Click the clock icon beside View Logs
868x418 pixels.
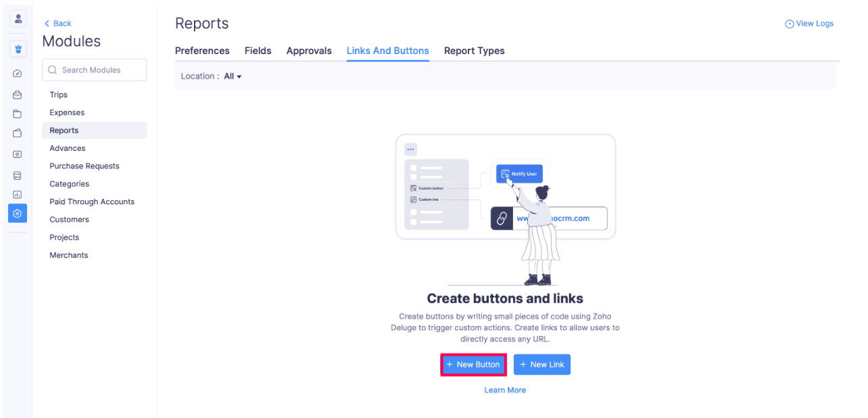click(789, 23)
